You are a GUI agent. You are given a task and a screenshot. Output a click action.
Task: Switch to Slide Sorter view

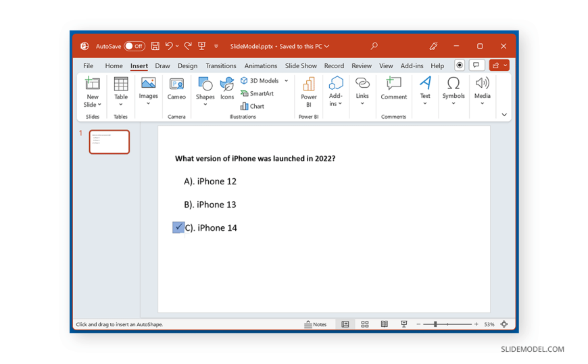click(x=365, y=324)
